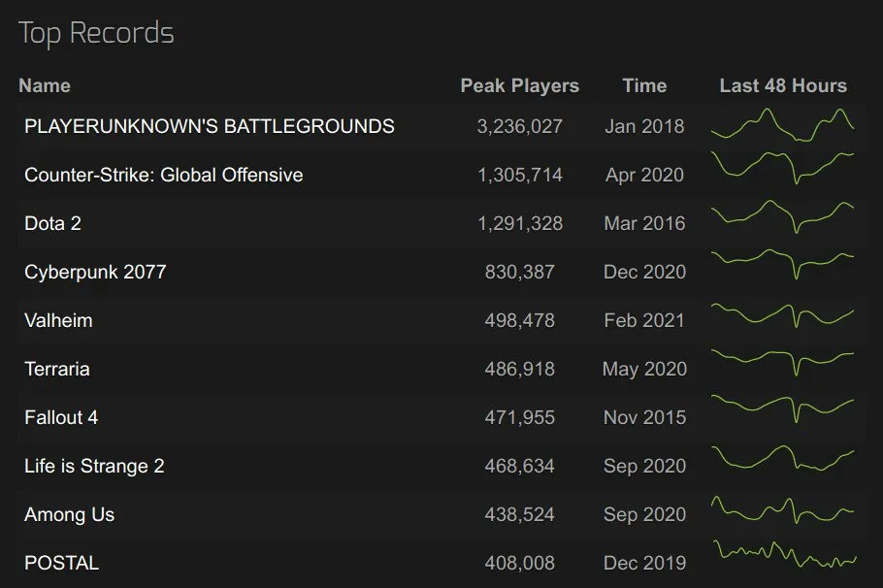
Task: Open the POSTAL game link
Action: pyautogui.click(x=61, y=563)
